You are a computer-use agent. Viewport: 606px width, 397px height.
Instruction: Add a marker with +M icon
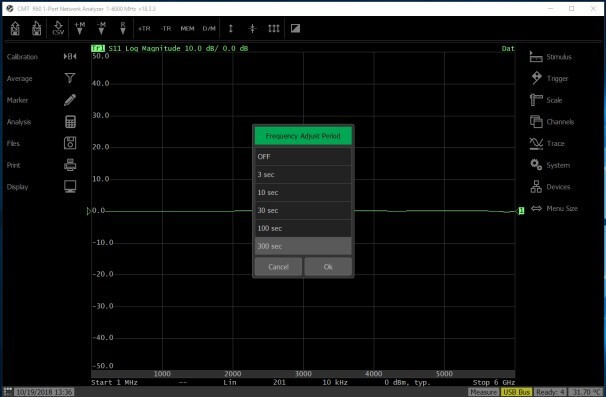(80, 28)
